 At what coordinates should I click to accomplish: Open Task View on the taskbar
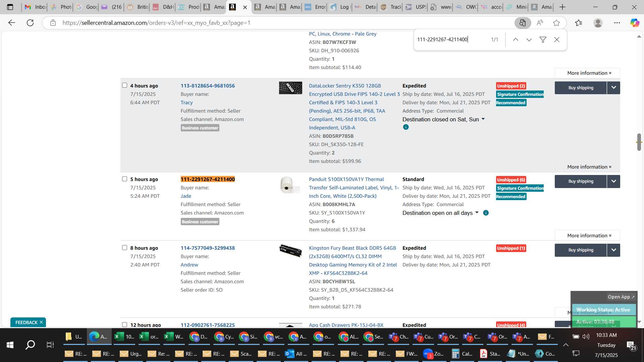(x=50, y=345)
